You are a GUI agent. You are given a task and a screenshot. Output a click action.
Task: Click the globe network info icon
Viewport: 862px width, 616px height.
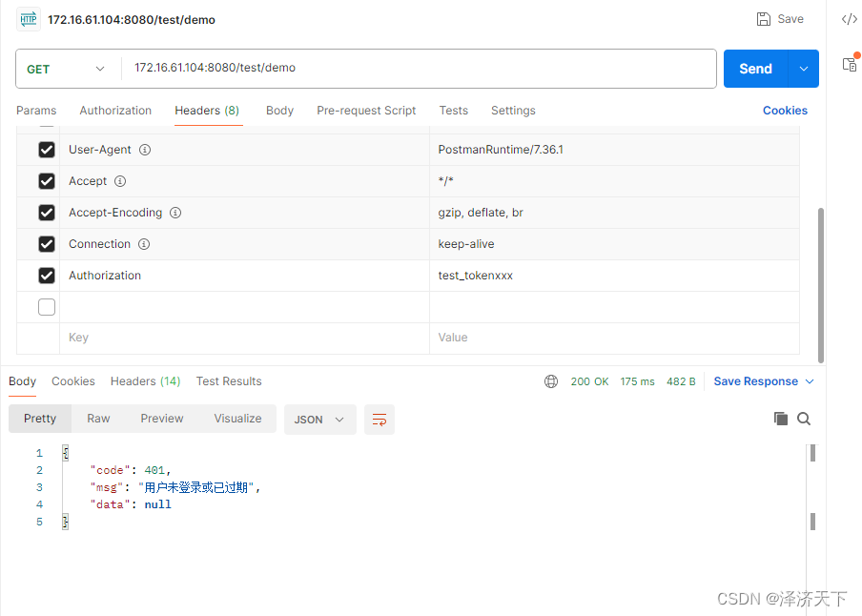click(x=551, y=380)
